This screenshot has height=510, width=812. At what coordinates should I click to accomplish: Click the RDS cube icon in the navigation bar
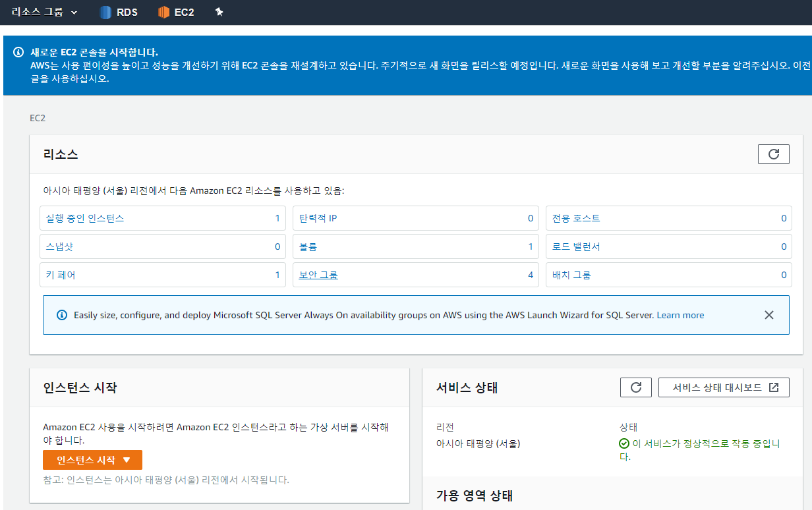tap(105, 12)
